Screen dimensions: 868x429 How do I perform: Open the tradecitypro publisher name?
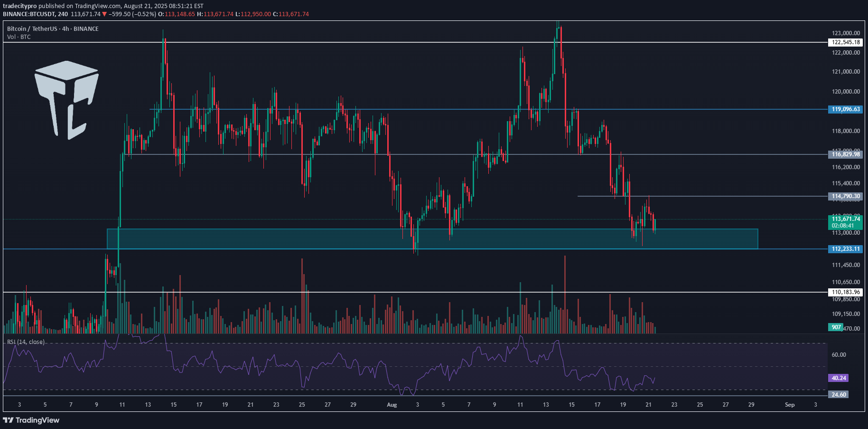point(20,6)
